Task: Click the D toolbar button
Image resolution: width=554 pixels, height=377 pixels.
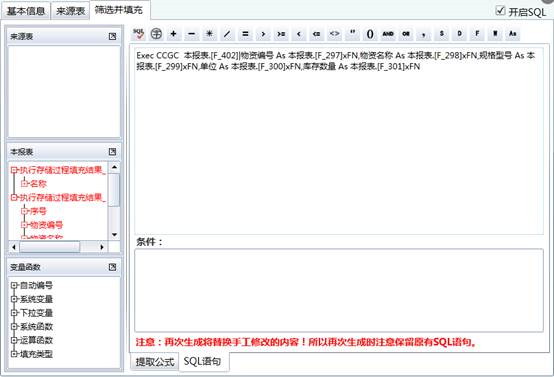Action: click(459, 34)
